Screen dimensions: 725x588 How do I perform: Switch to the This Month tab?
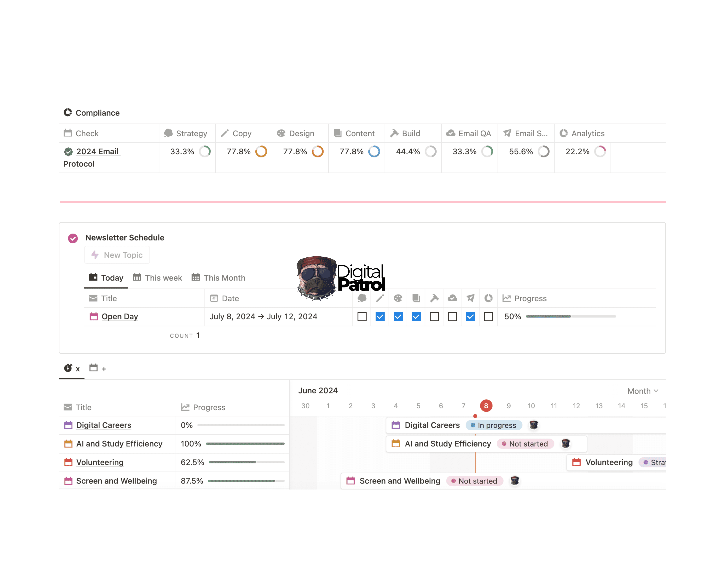click(219, 278)
